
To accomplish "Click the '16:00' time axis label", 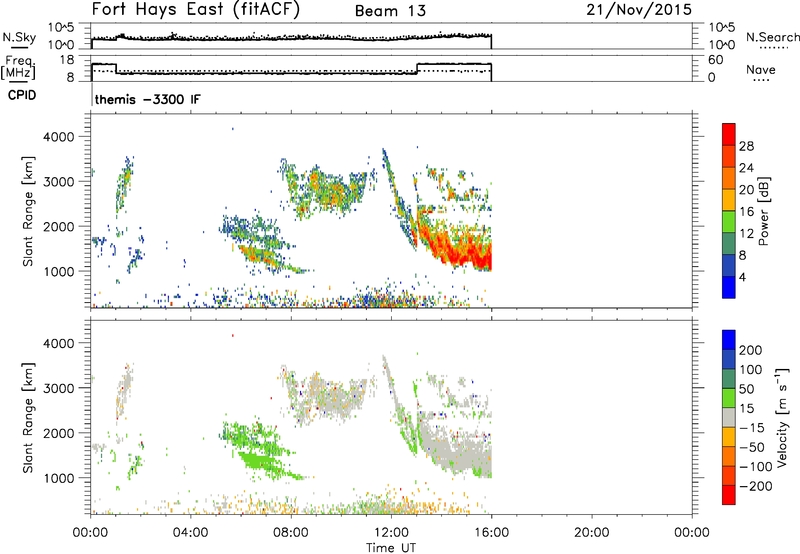I will (x=491, y=533).
